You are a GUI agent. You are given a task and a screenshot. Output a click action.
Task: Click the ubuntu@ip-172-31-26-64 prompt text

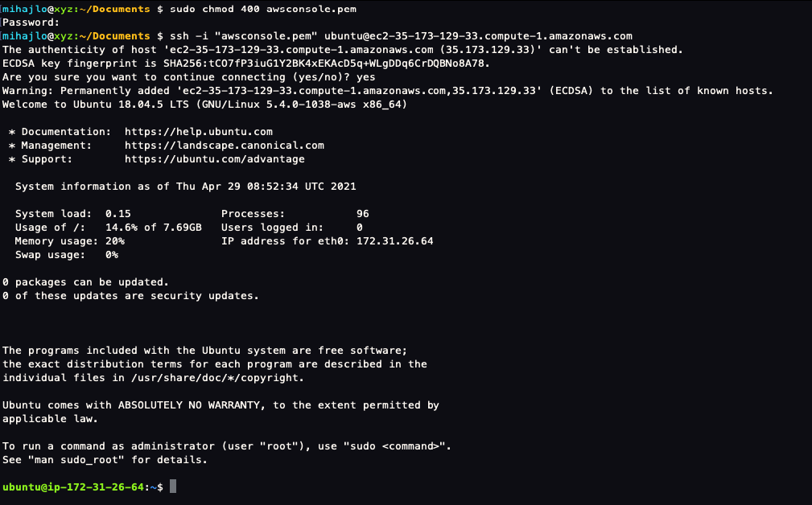point(73,487)
